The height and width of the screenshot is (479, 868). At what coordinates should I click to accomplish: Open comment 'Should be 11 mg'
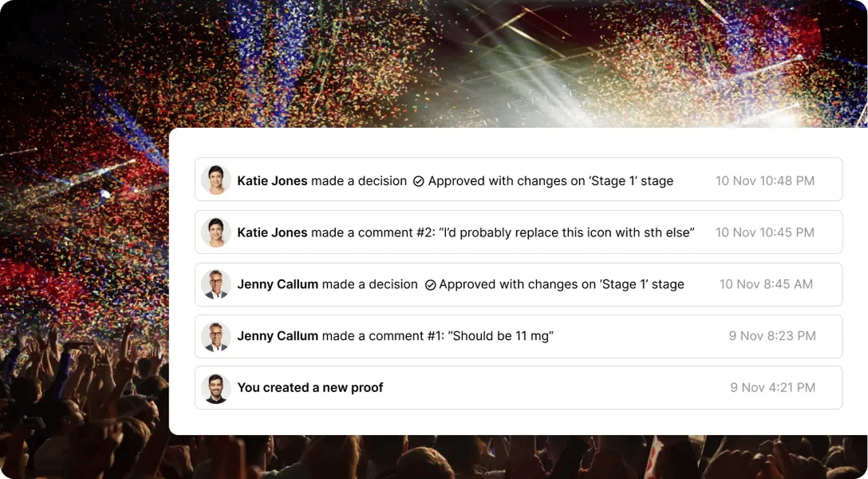(x=501, y=336)
